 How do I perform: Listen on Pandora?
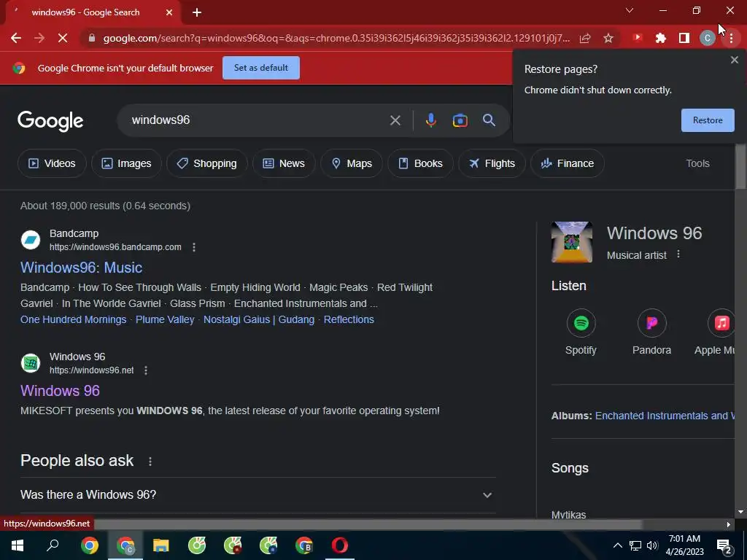click(651, 332)
